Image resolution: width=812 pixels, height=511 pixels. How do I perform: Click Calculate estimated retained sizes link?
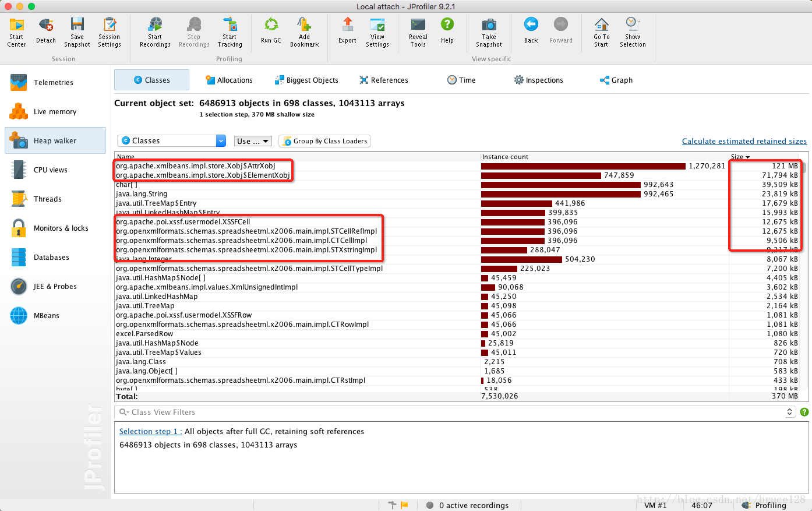[744, 141]
